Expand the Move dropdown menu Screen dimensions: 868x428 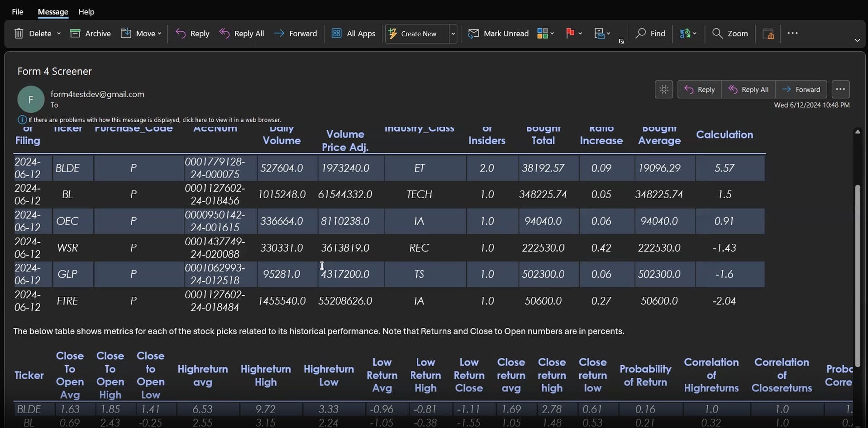(x=159, y=33)
